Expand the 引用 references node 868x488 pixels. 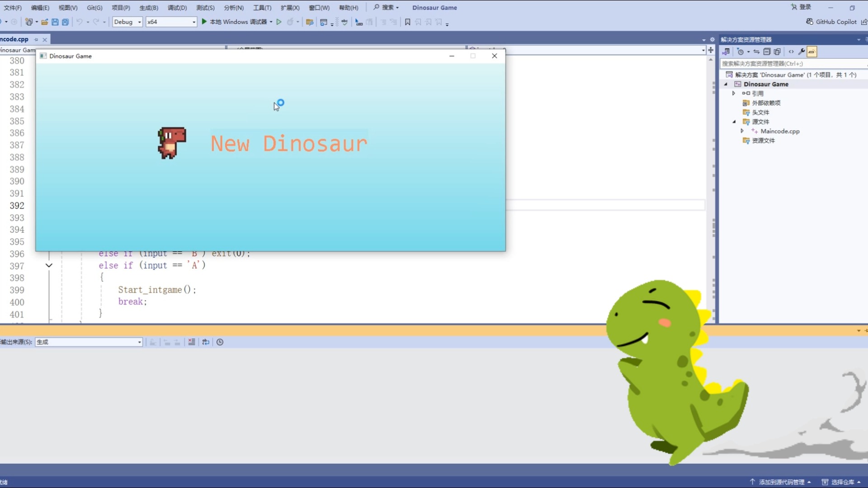pos(734,94)
